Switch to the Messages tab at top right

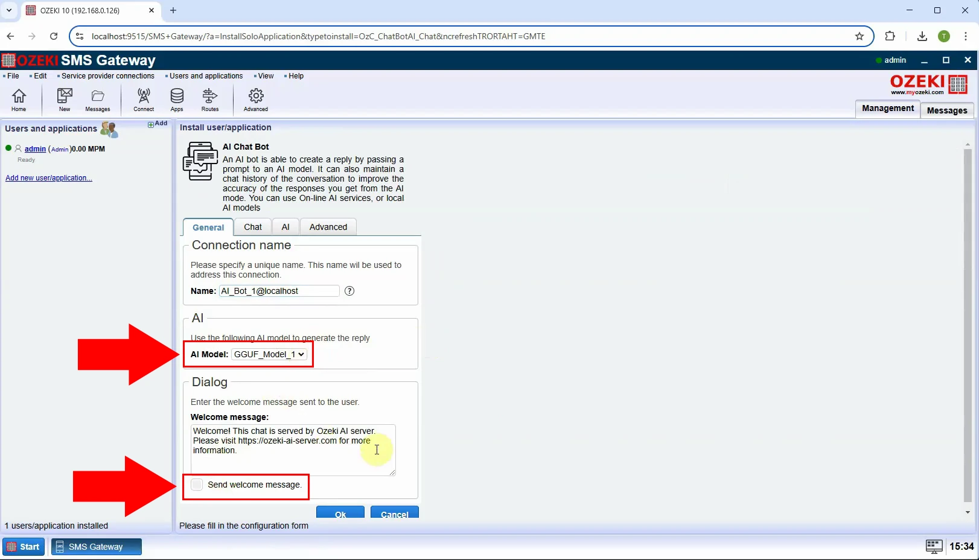947,110
